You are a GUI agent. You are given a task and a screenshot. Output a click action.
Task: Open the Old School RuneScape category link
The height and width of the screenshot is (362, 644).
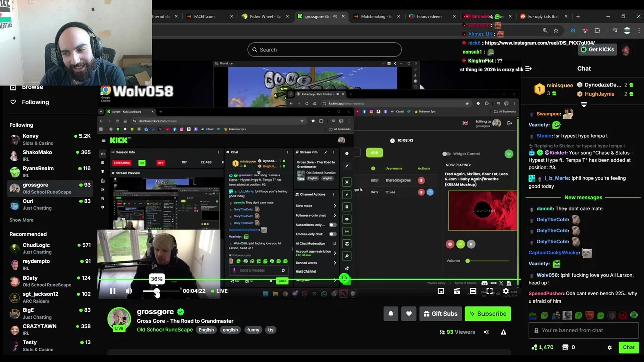click(x=165, y=330)
